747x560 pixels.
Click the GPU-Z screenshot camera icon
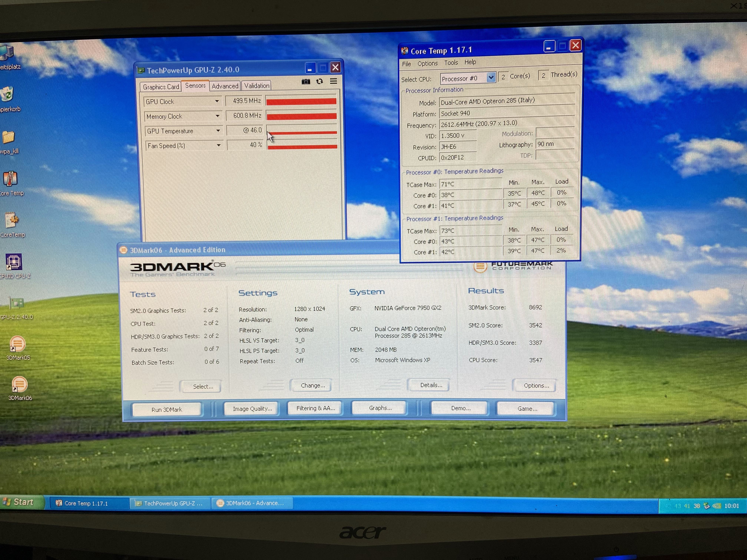coord(306,82)
